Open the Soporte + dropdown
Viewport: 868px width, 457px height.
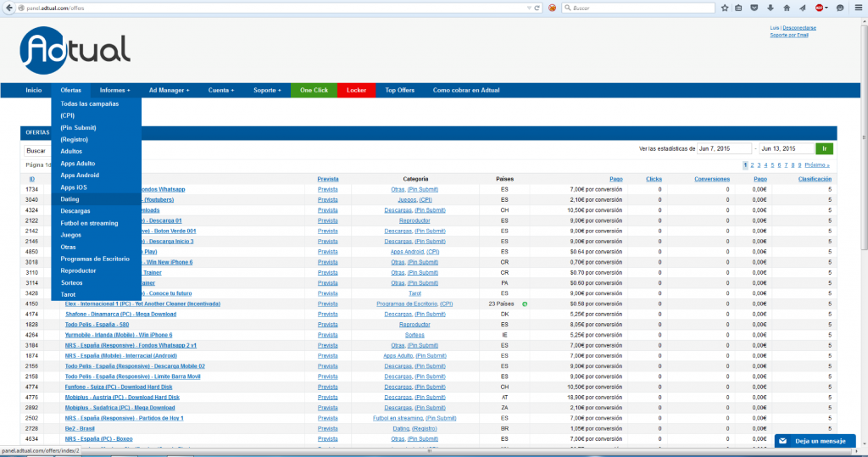[x=268, y=90]
